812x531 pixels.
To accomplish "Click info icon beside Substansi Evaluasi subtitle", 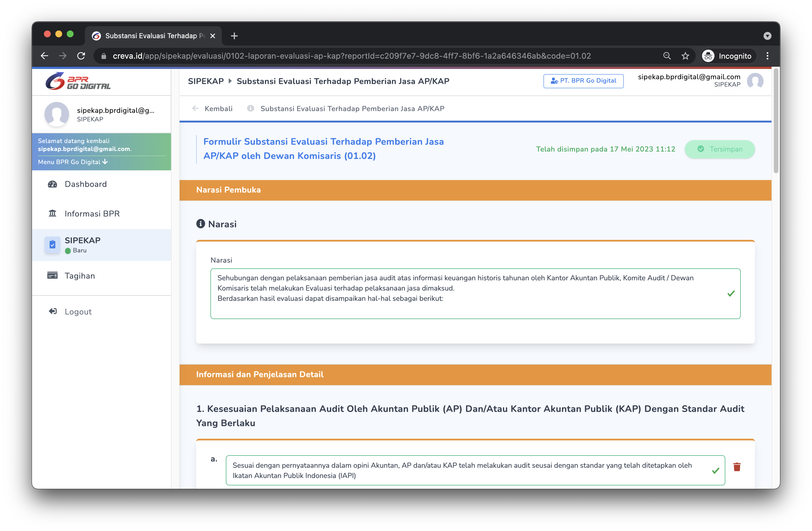I will point(250,108).
